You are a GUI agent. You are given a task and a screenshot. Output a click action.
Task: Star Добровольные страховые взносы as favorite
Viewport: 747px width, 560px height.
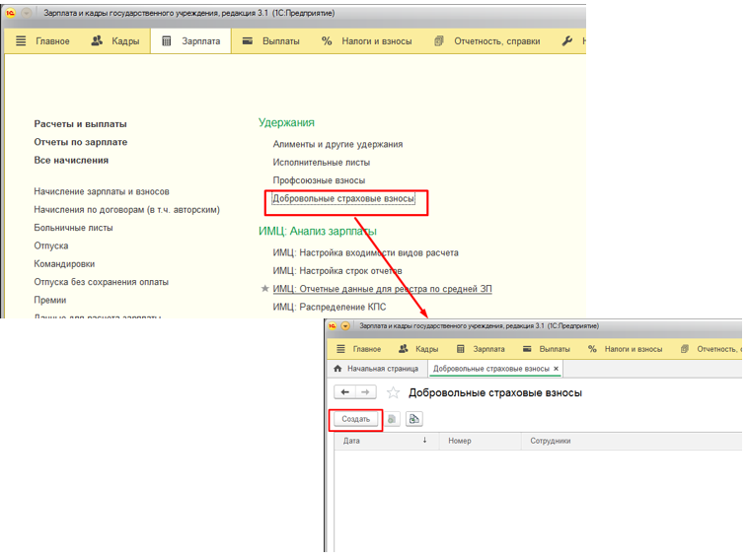[394, 392]
